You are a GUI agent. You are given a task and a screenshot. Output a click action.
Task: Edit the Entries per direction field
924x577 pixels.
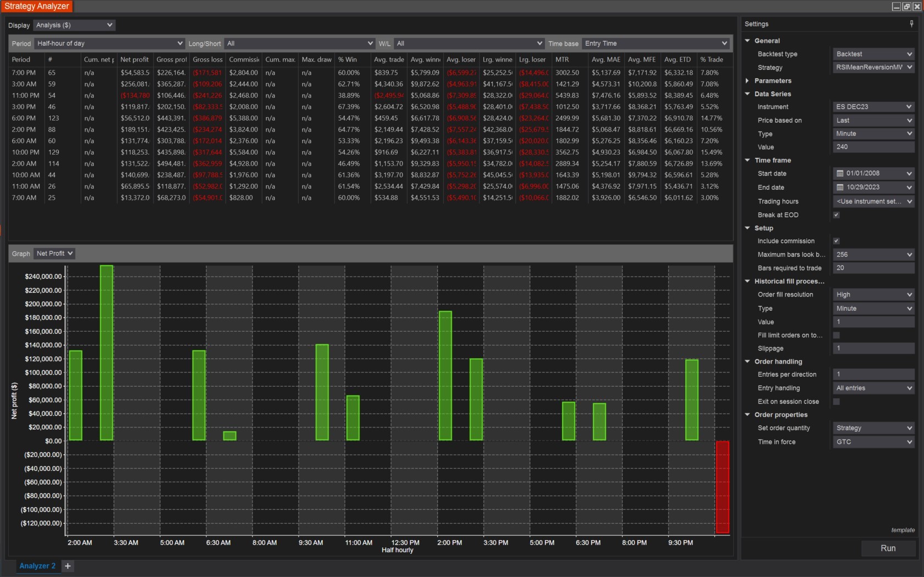874,375
